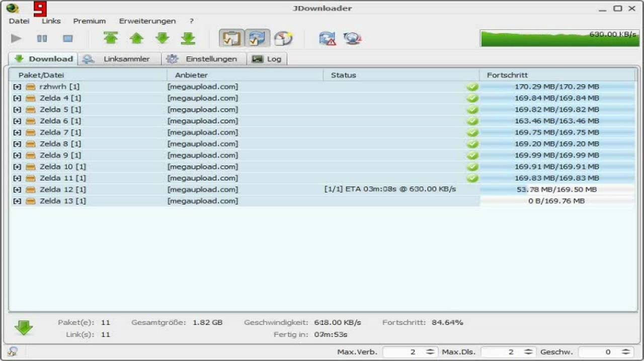Toggle the clipboard monitoring icon
Screen dimensions: 644x361
click(x=231, y=38)
